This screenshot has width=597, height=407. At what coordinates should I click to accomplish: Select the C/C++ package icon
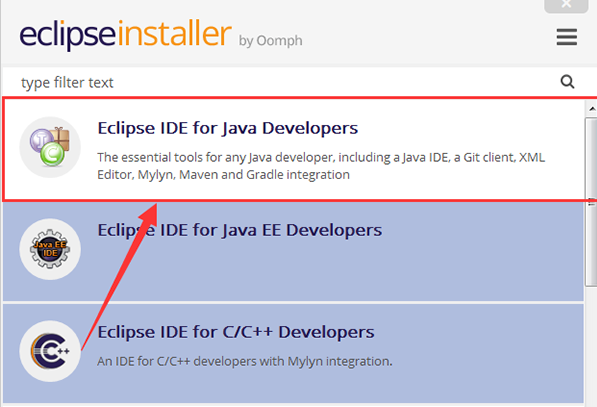tap(50, 351)
